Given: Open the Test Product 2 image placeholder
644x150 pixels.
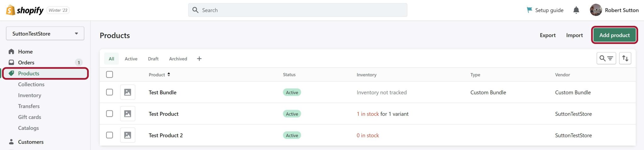Looking at the screenshot, I should tap(128, 135).
